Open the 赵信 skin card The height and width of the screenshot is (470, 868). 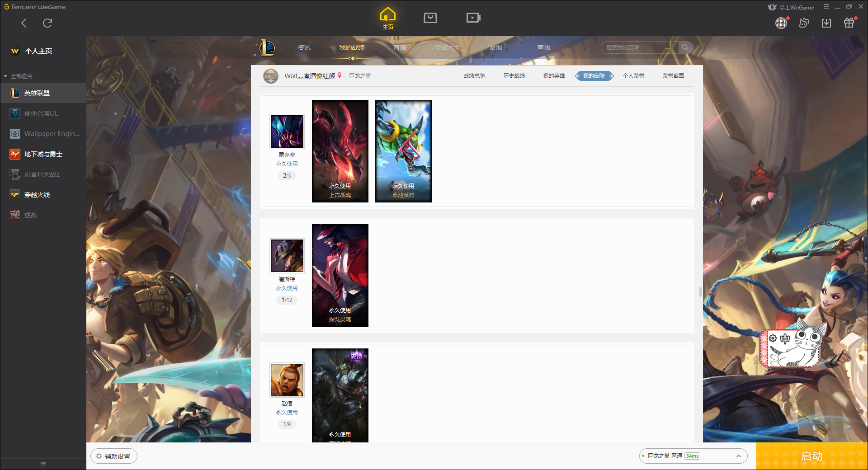click(340, 395)
